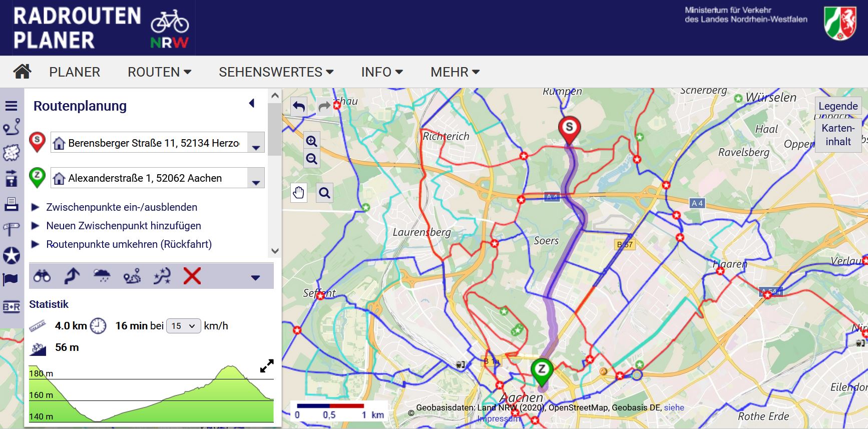Zoom in on the map
Image resolution: width=868 pixels, height=429 pixels.
(311, 141)
